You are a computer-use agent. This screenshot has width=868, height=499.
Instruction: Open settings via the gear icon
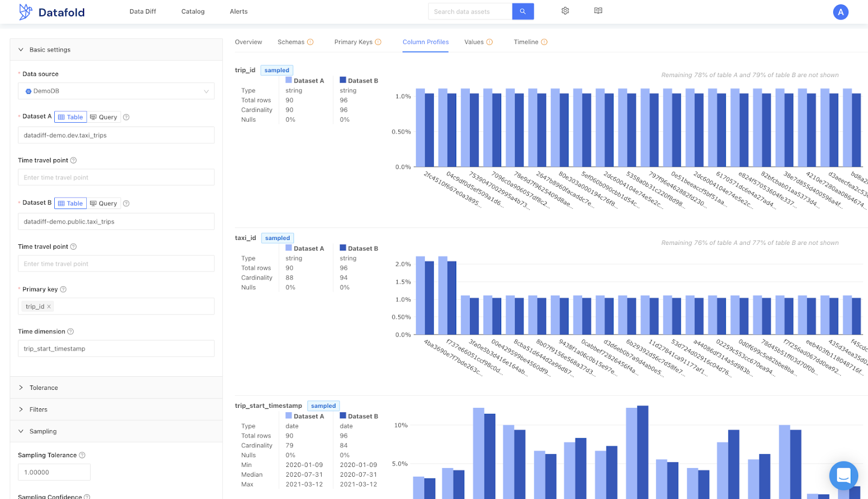coord(565,11)
